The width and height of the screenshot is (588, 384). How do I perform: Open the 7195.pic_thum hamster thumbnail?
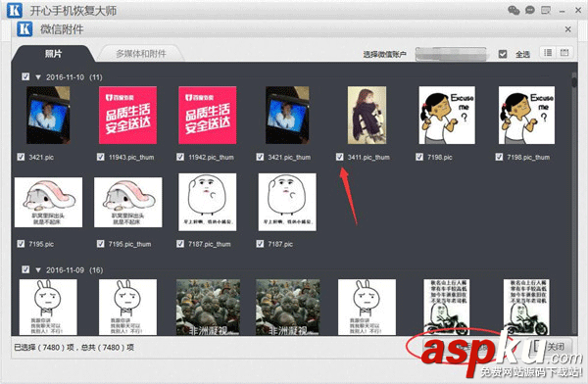click(x=127, y=202)
